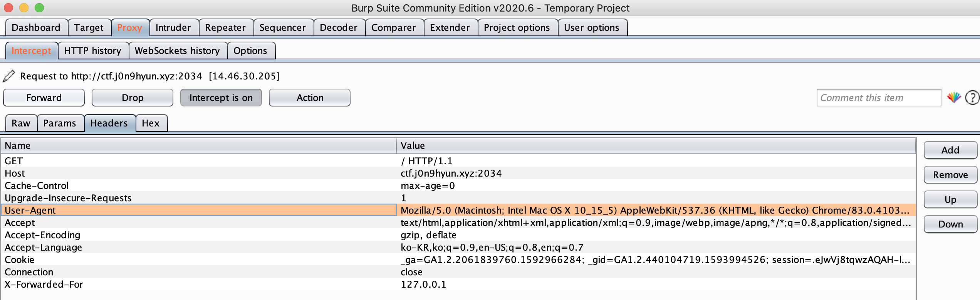Click the yellow minimize window button
Viewport: 980px width, 300px height.
click(x=24, y=7)
